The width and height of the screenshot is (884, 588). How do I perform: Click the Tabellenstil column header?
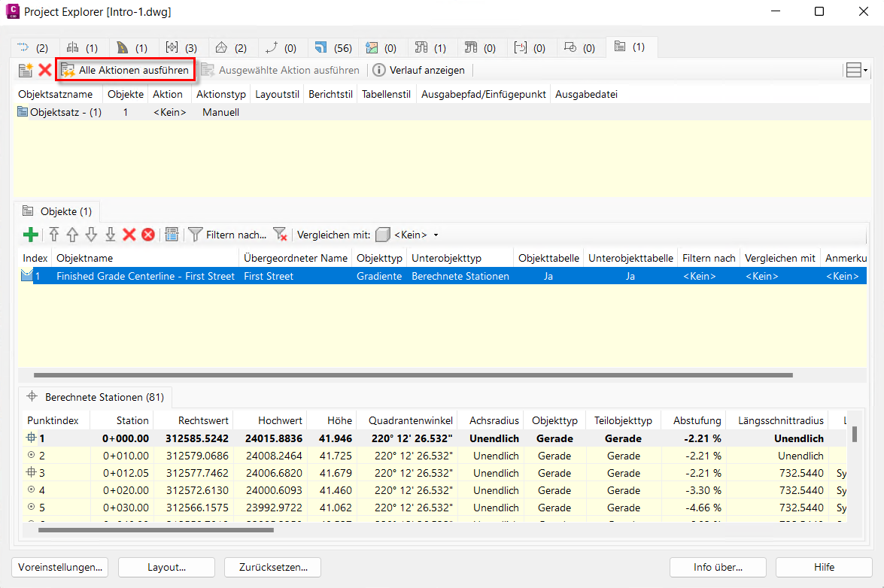pyautogui.click(x=386, y=94)
